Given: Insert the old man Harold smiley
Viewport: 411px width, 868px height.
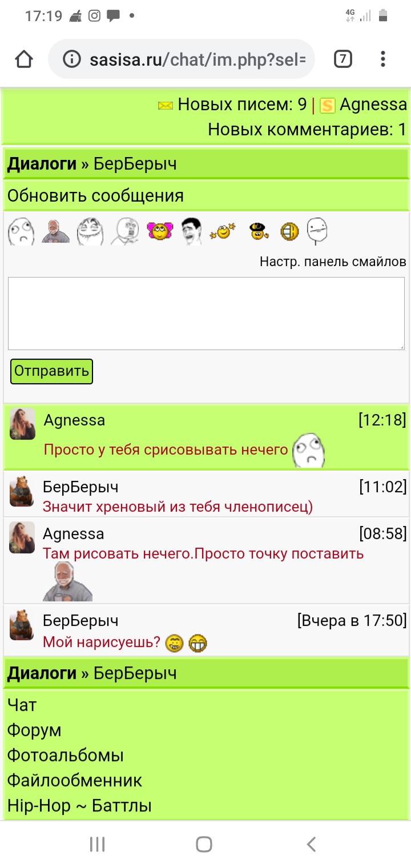Looking at the screenshot, I should pos(55,231).
